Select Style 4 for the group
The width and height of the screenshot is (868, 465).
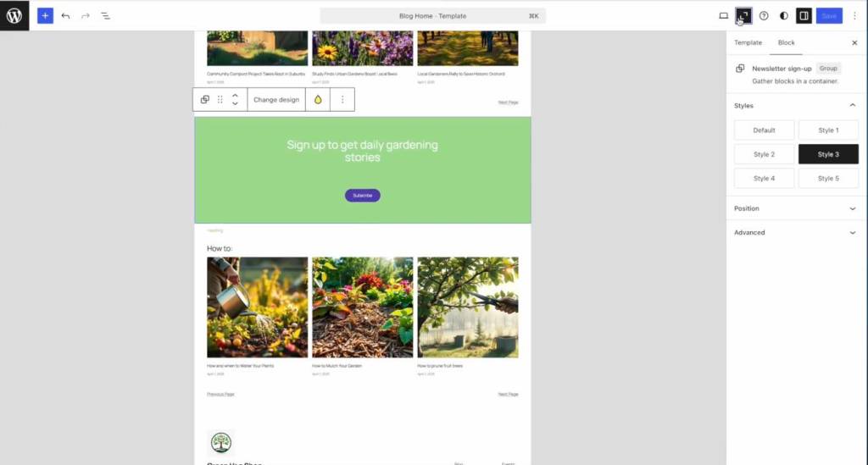(x=764, y=178)
